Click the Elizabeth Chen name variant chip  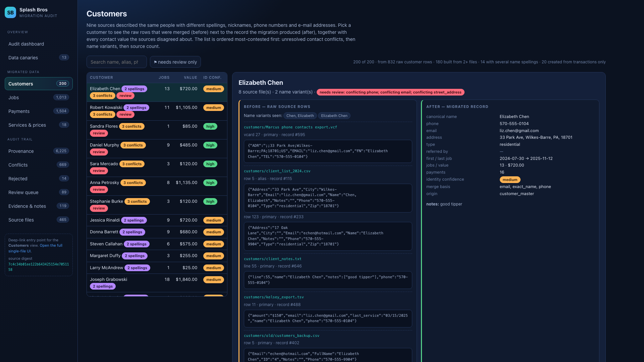click(x=334, y=116)
